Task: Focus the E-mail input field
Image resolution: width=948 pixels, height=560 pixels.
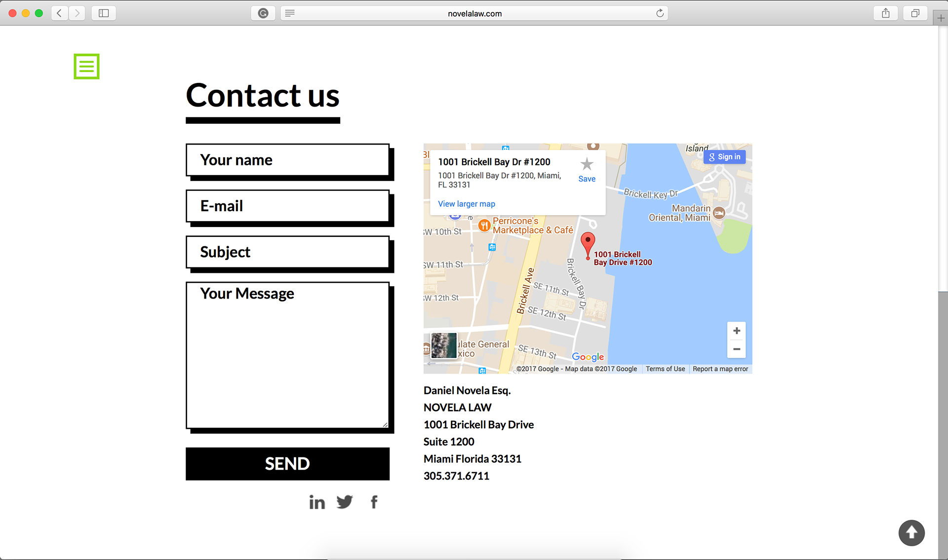Action: (287, 206)
